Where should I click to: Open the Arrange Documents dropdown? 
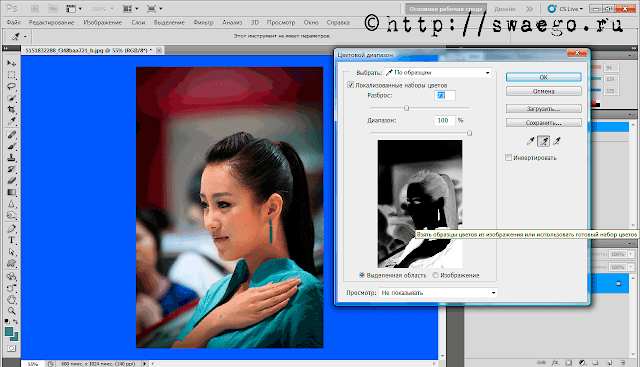131,9
